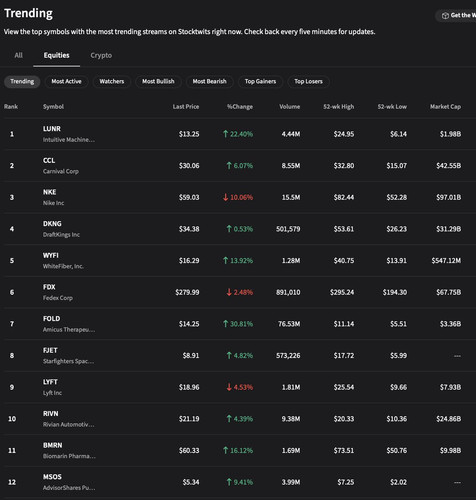
Task: Click the widget cube icon at top right
Action: (x=445, y=16)
